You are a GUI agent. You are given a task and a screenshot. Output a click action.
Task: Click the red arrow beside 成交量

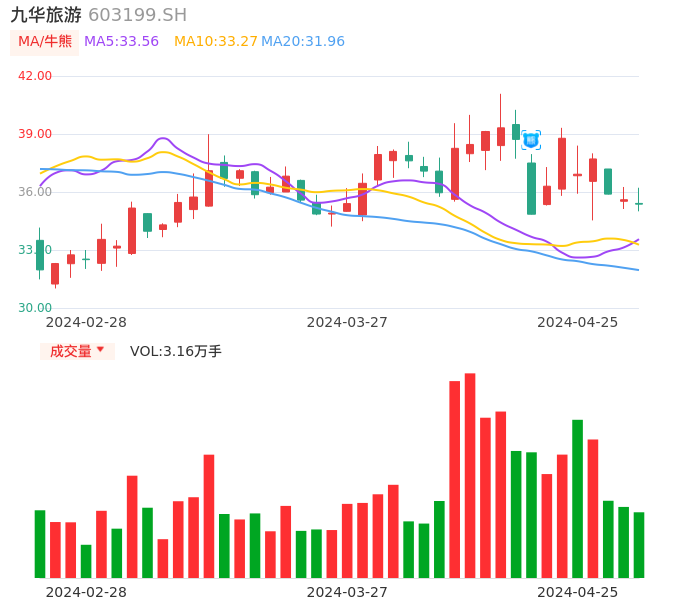click(x=100, y=350)
